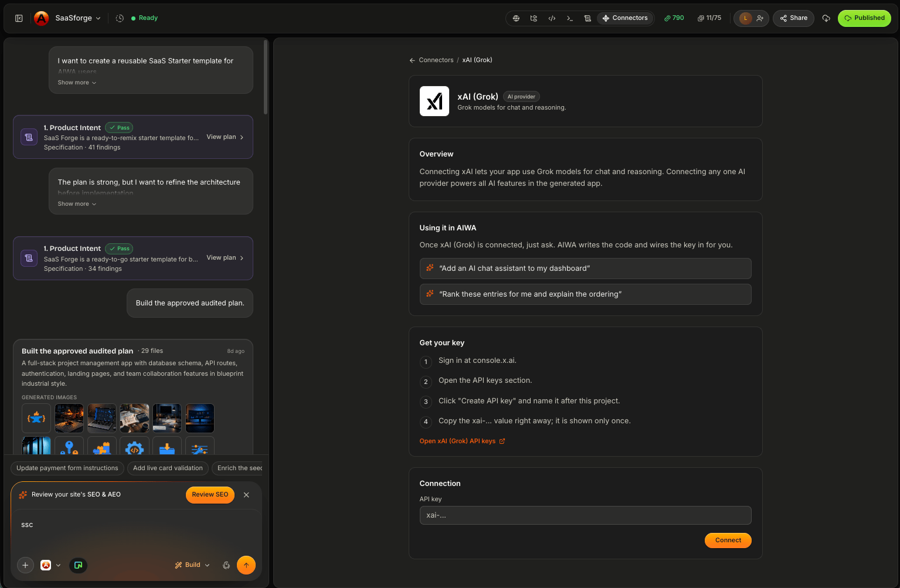Open the plan document icon in toolbar

587,18
